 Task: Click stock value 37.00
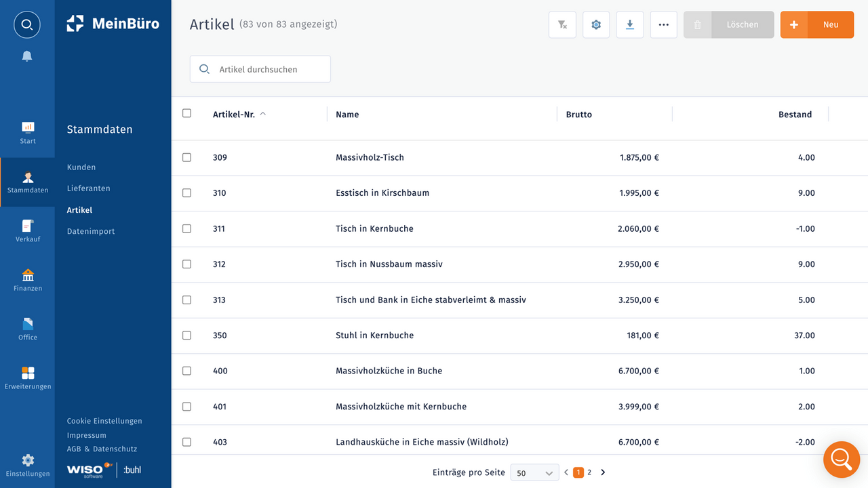point(804,335)
